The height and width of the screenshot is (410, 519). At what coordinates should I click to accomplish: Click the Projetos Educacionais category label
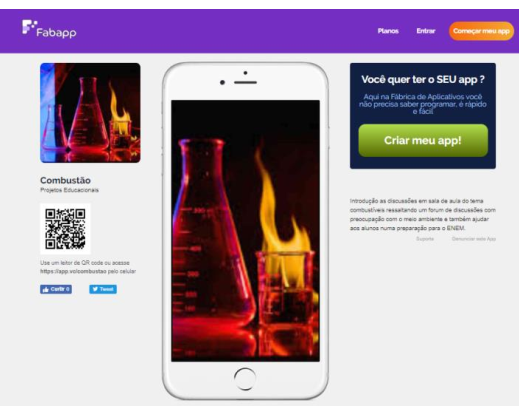[69, 190]
